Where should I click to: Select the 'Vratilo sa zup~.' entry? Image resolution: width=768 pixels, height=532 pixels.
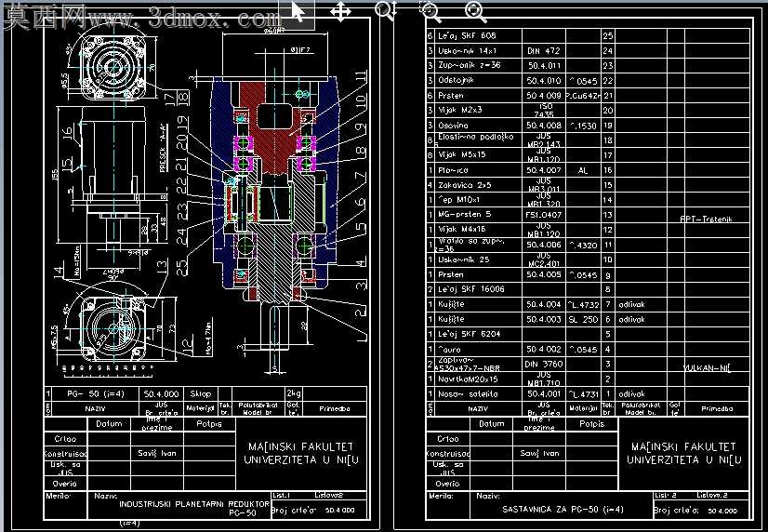(470, 241)
